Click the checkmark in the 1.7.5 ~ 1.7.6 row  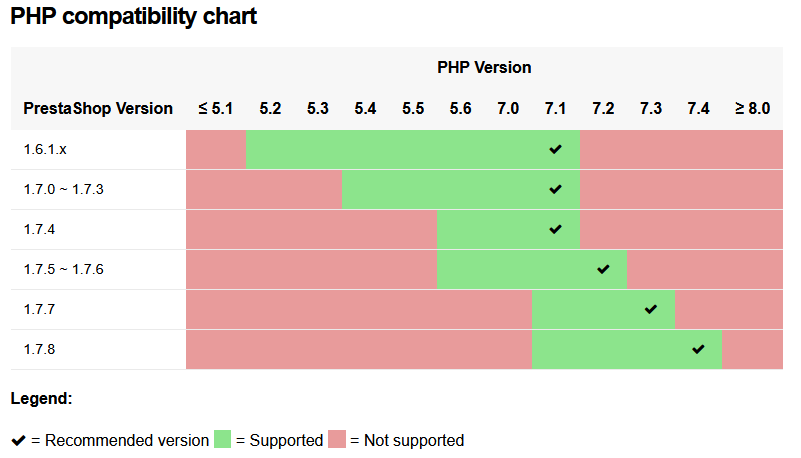coord(603,269)
